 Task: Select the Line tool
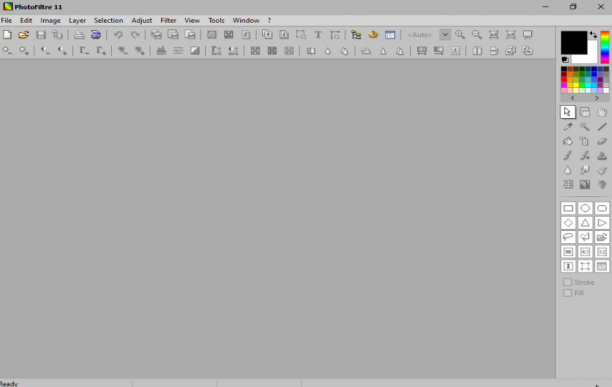[602, 126]
